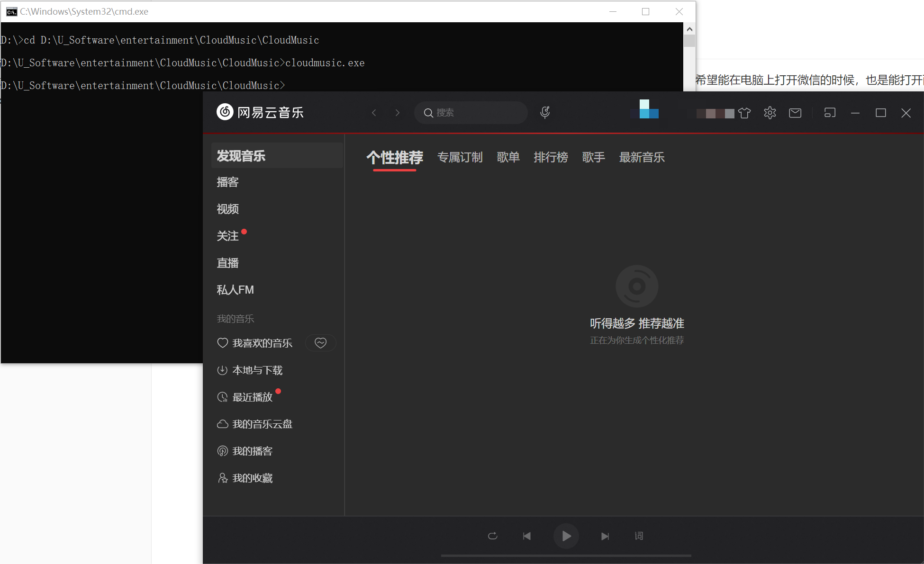Go back with the left navigation arrow
Viewport: 924px width, 564px height.
click(x=374, y=112)
